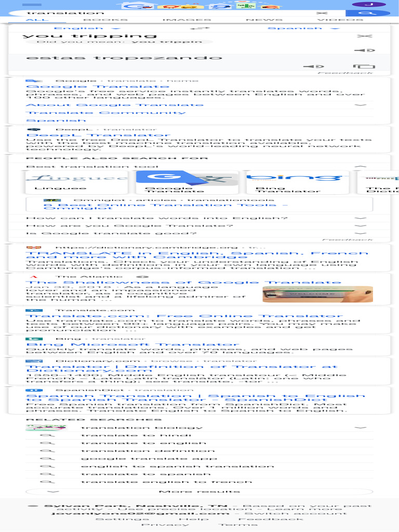Listen to 'estas tropezando' pronunciation
This screenshot has height=532, width=399.
[313, 66]
